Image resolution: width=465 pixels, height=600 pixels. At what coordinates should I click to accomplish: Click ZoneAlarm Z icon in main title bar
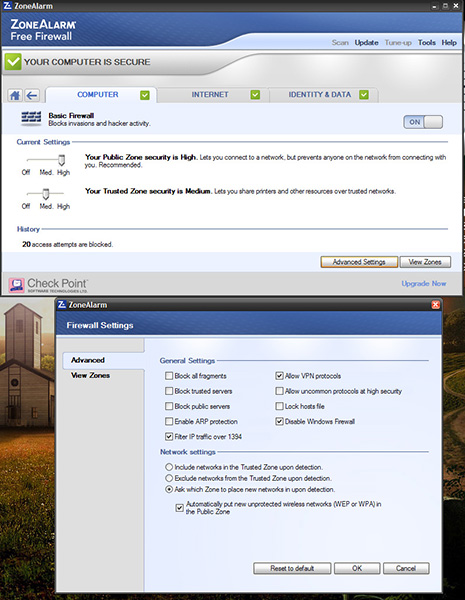pyautogui.click(x=7, y=6)
